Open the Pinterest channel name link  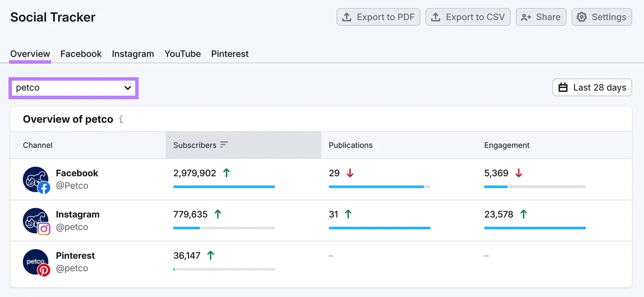click(75, 256)
